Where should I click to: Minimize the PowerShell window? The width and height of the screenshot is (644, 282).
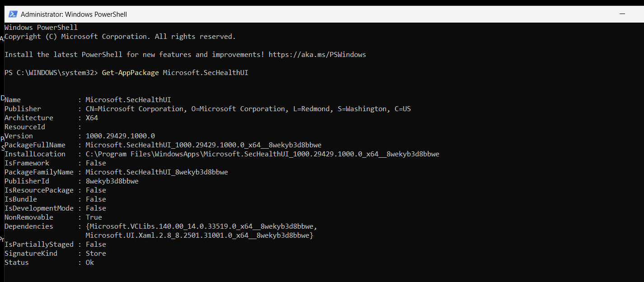(622, 14)
